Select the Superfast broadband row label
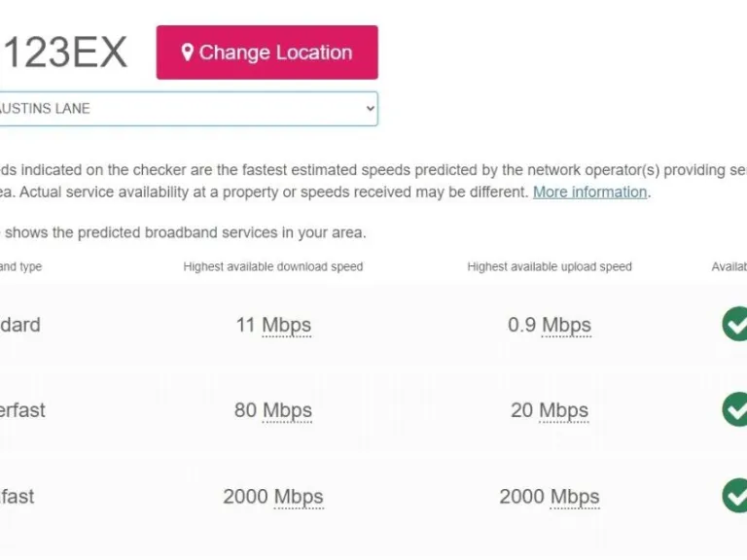747x560 pixels. coord(22,410)
